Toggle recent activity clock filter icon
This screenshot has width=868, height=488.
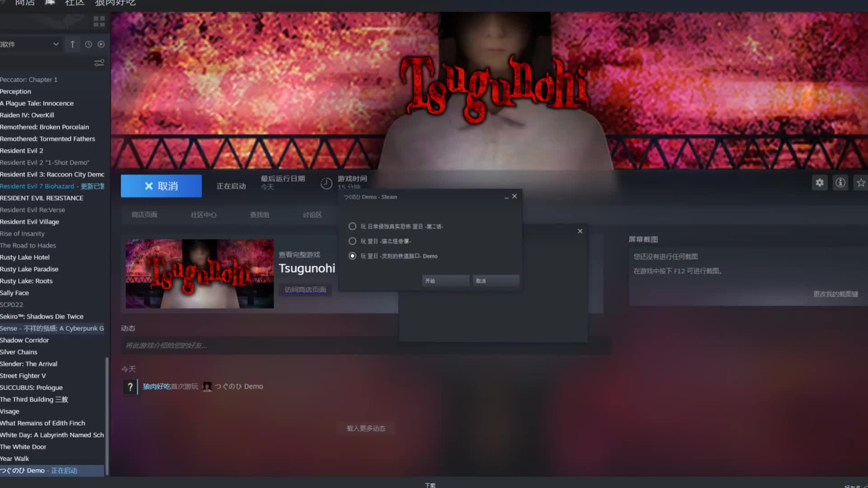(x=89, y=44)
